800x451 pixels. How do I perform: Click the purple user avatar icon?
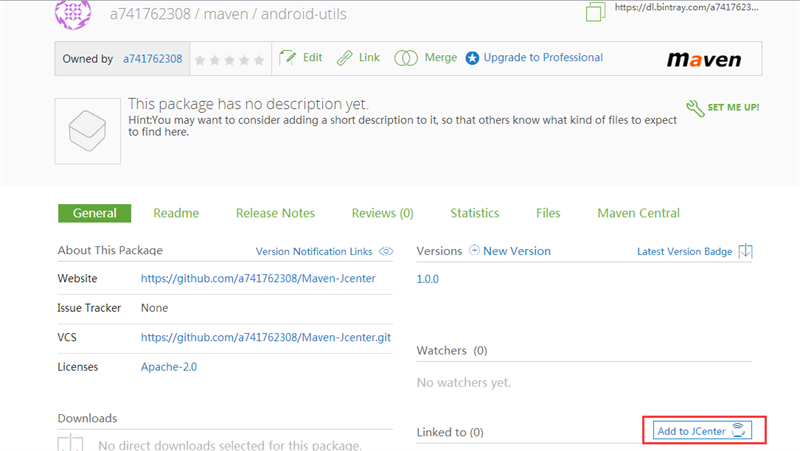(x=73, y=14)
